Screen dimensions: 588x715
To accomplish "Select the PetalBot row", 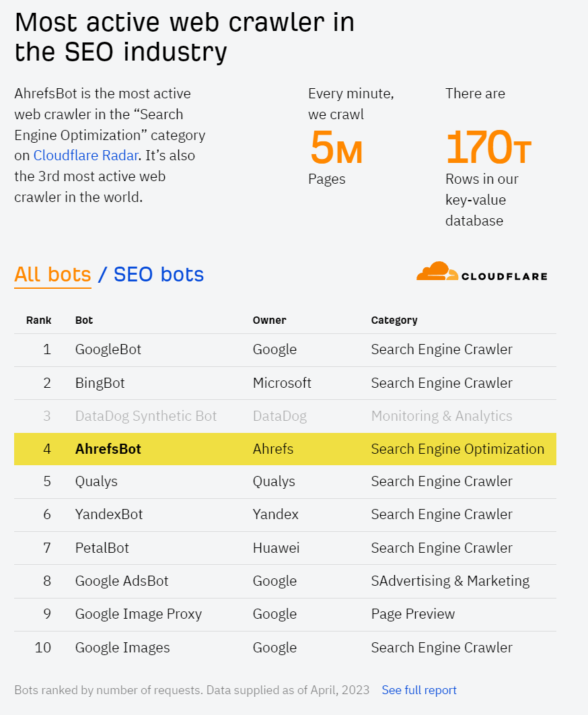I will [x=285, y=547].
